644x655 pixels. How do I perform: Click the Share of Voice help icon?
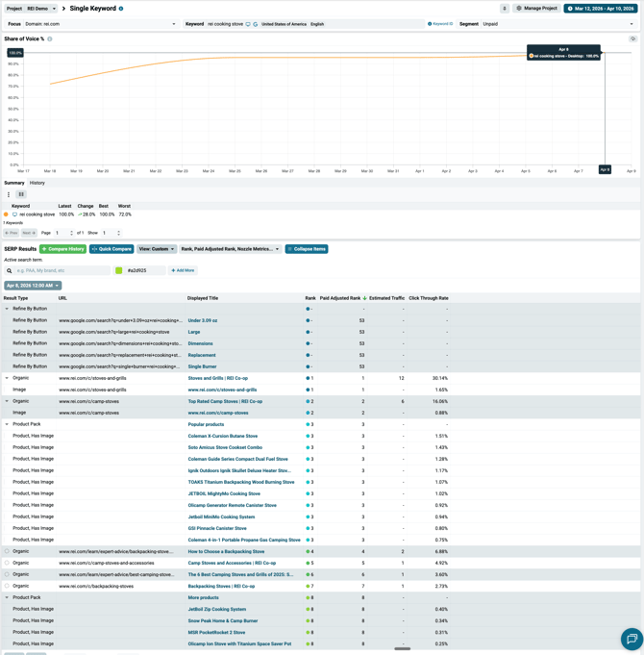click(x=50, y=39)
